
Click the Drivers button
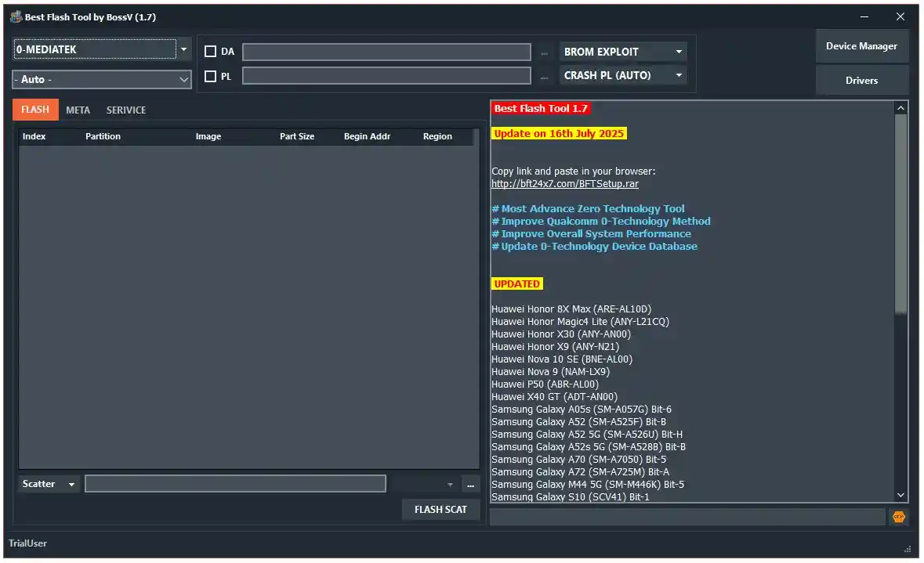click(x=861, y=80)
